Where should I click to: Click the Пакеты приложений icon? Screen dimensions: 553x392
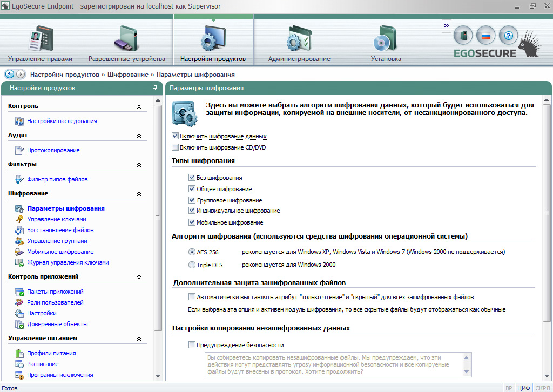click(19, 292)
